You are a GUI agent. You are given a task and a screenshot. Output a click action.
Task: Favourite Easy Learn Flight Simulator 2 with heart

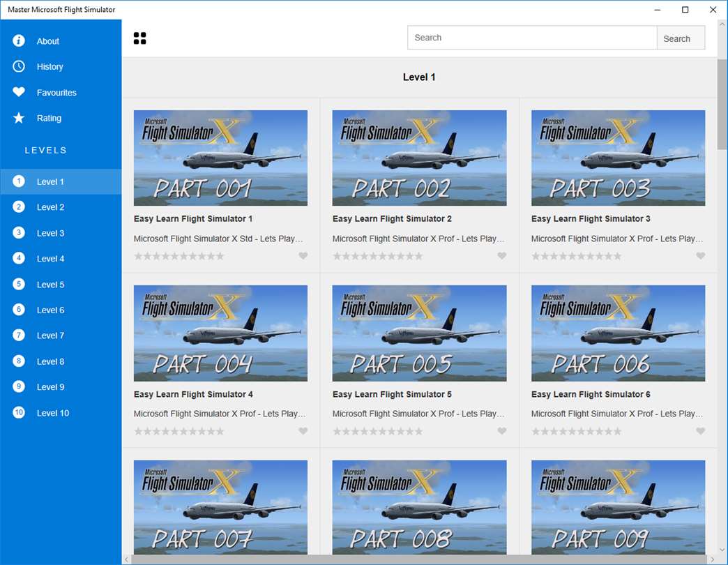coord(502,256)
